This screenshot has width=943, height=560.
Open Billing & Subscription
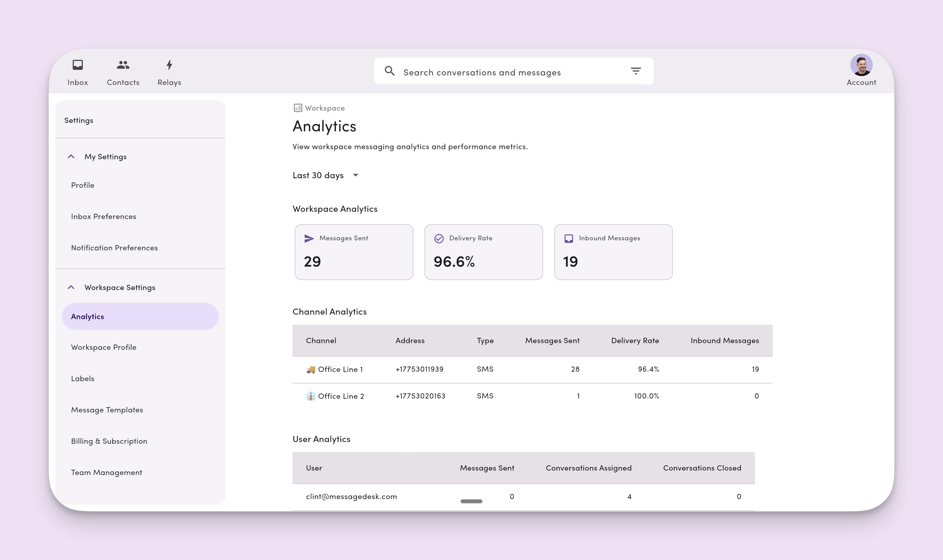tap(109, 441)
